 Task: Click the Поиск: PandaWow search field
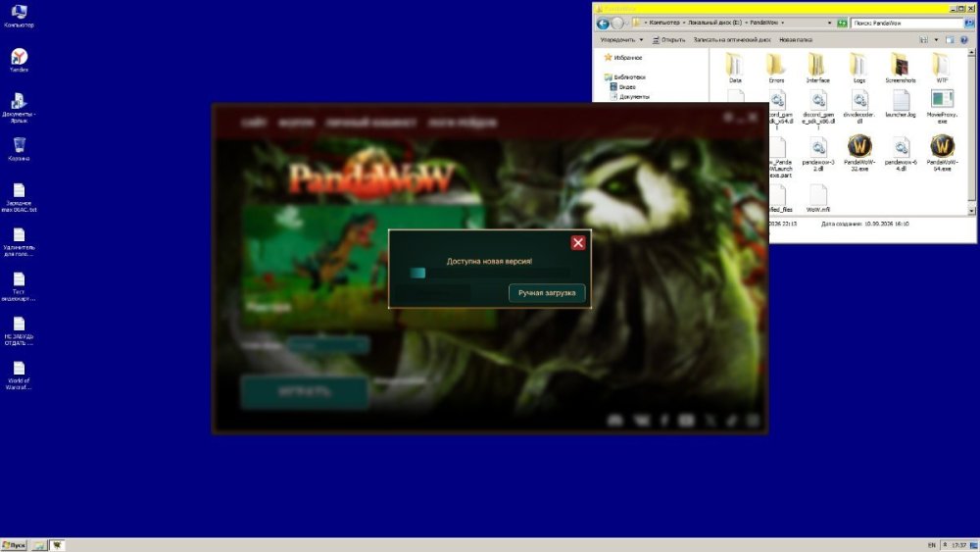click(x=906, y=24)
